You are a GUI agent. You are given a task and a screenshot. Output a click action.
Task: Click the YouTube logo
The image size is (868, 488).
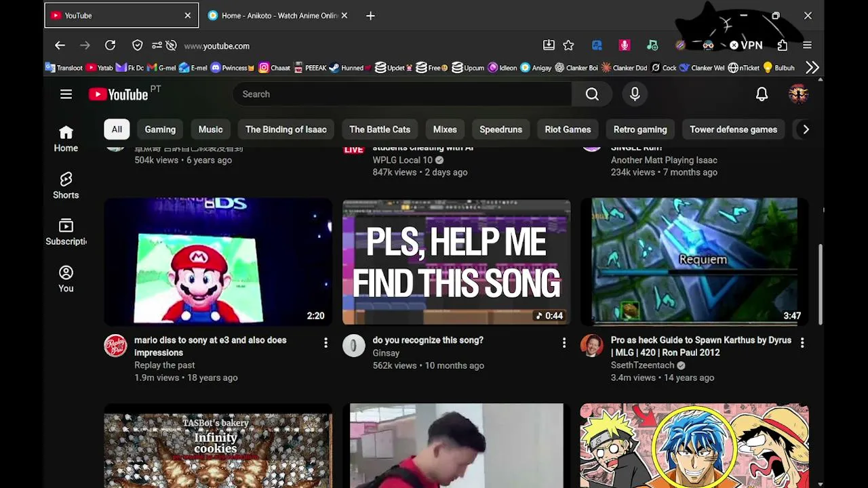pos(119,94)
